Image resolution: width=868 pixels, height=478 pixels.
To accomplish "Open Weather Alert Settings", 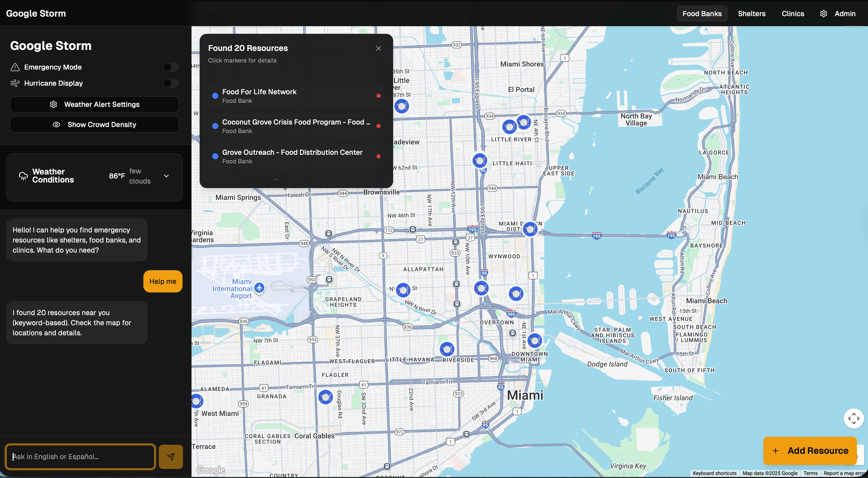I will tap(94, 104).
